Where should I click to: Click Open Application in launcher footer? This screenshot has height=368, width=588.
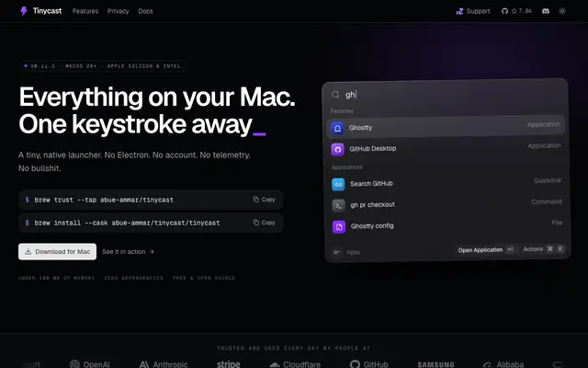pyautogui.click(x=485, y=249)
